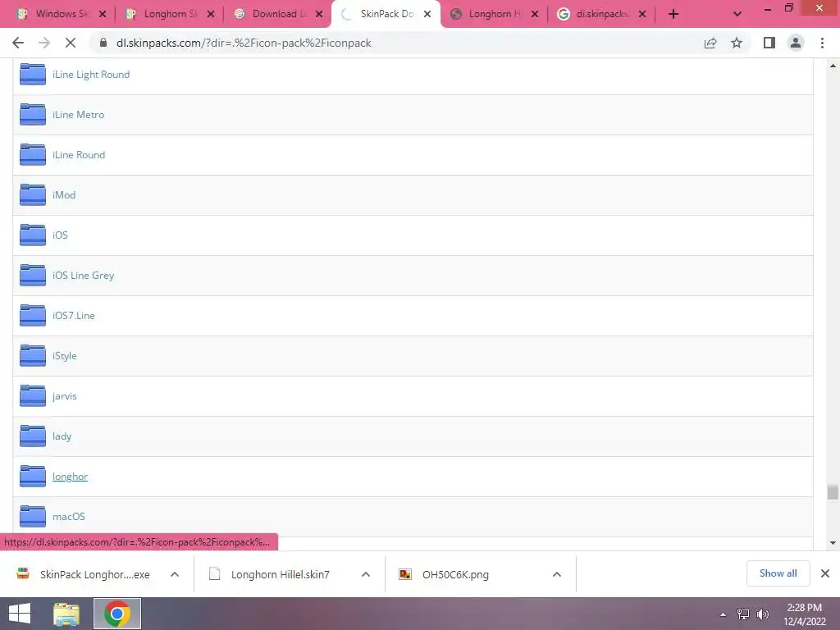Viewport: 840px width, 630px height.
Task: Expand options for Longhorn Hillel.skin7 download
Action: [366, 574]
